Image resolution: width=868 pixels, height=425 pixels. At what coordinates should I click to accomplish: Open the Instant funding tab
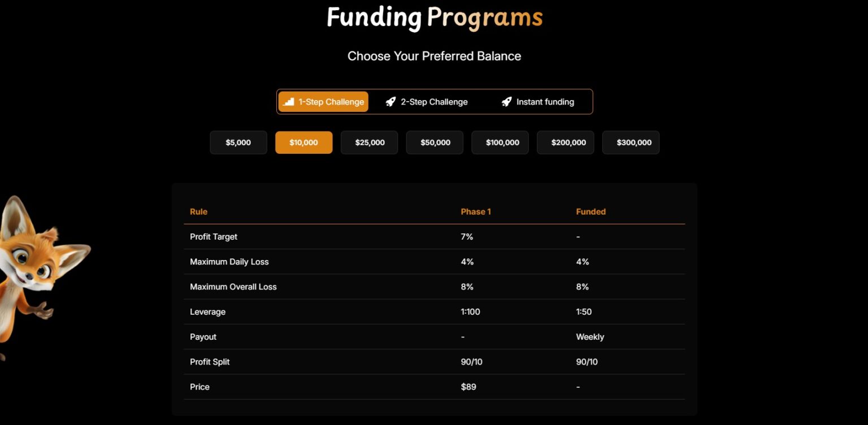pos(538,102)
